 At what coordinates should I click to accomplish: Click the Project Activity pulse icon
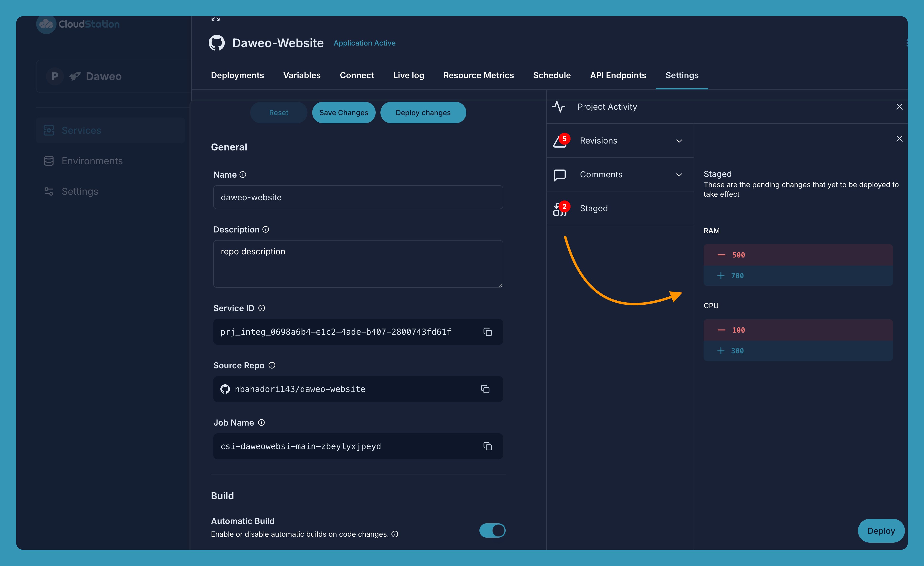coord(559,107)
